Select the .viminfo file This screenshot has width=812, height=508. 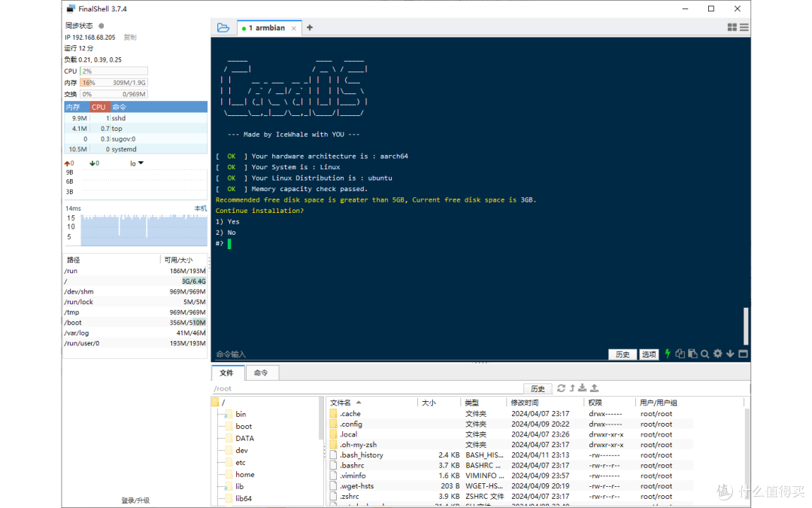coord(510,476)
